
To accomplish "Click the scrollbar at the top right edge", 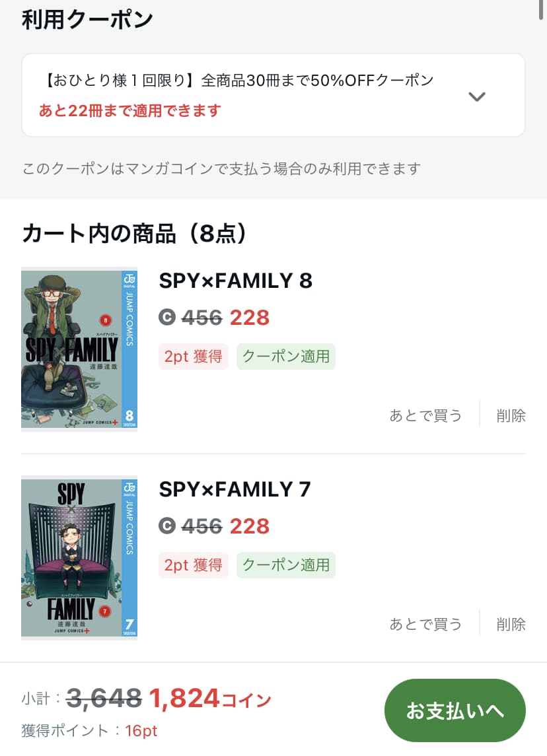I will [542, 10].
